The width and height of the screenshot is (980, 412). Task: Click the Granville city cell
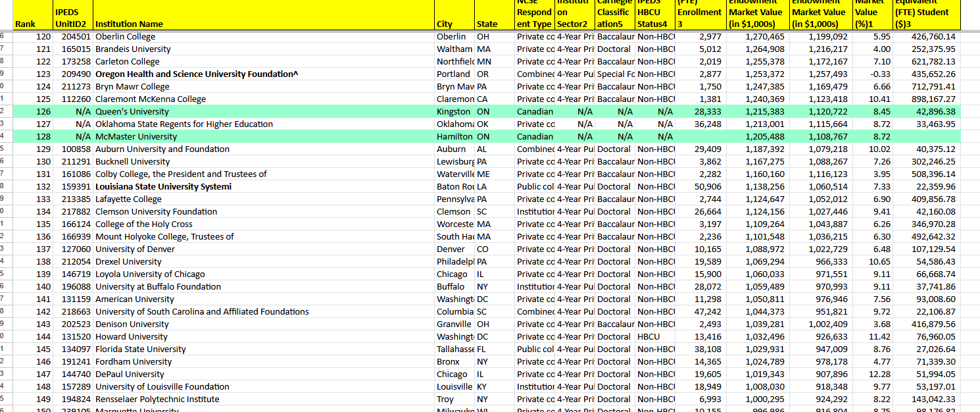454,324
